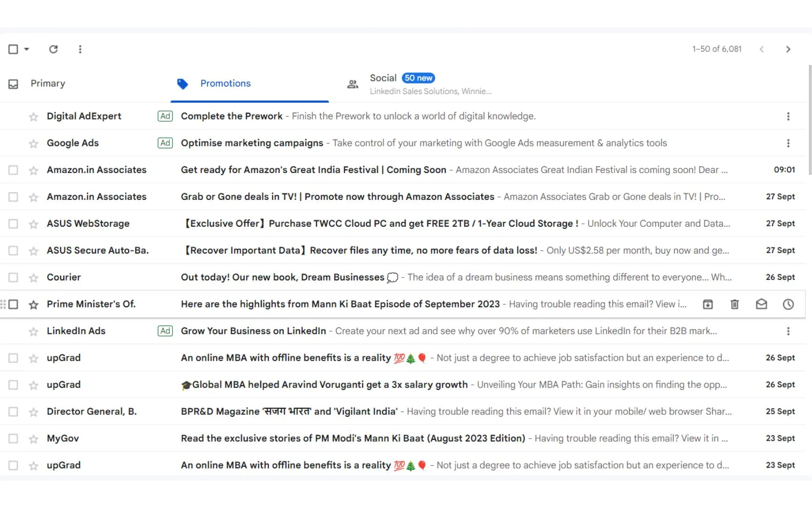
Task: Delete the Prime Minister's Office email
Action: tap(734, 304)
